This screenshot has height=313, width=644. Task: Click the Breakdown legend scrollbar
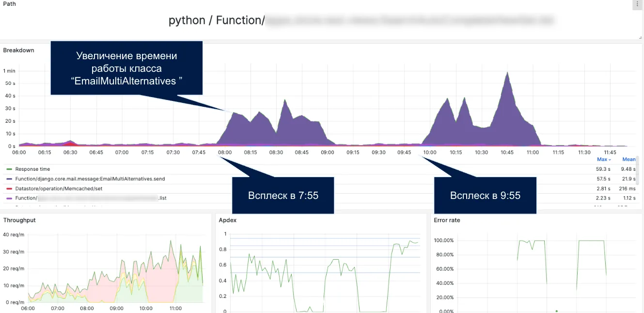click(x=637, y=170)
